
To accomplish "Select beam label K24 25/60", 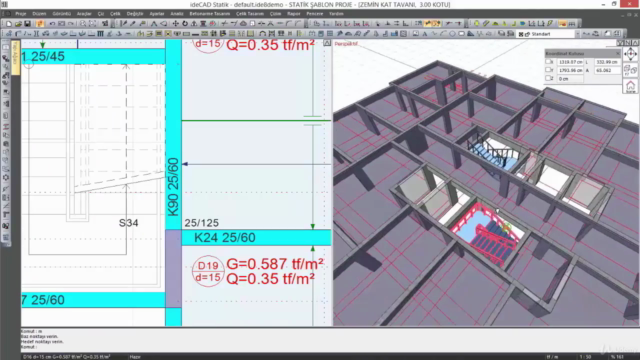I will 224,238.
